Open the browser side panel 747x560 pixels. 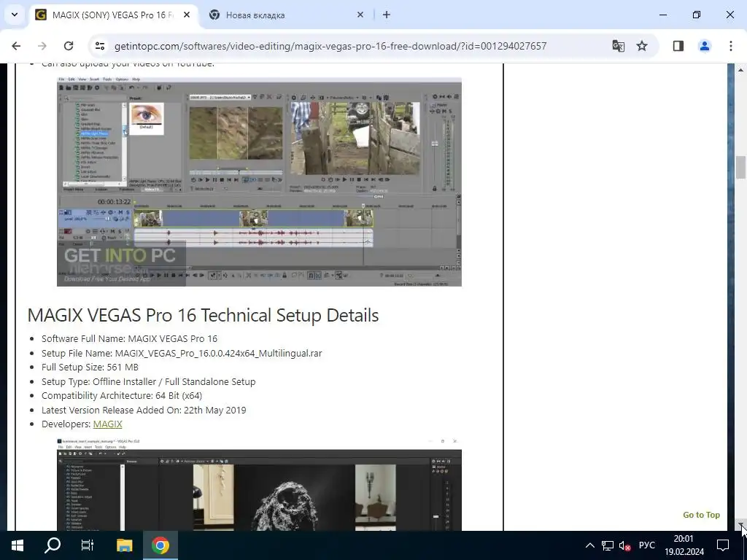pyautogui.click(x=678, y=46)
